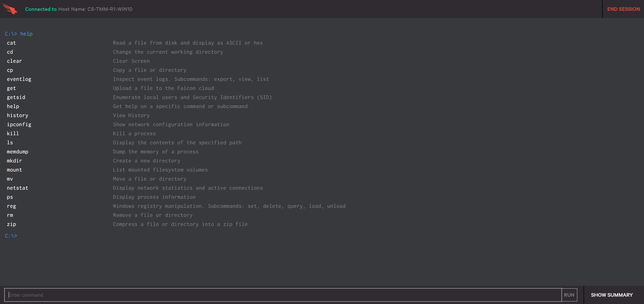The height and width of the screenshot is (304, 644).
Task: Select the 'help' entry in the command list
Action: tap(13, 106)
